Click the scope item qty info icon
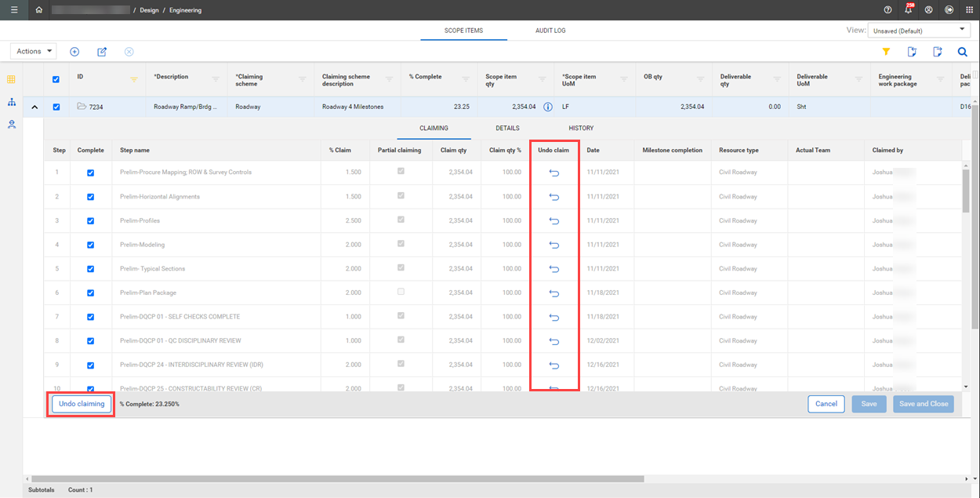Image resolution: width=980 pixels, height=498 pixels. (548, 107)
